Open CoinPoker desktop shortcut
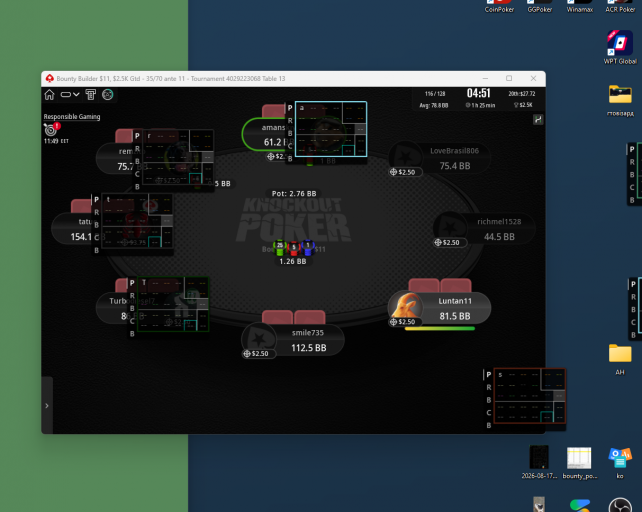The width and height of the screenshot is (642, 512). (x=499, y=7)
